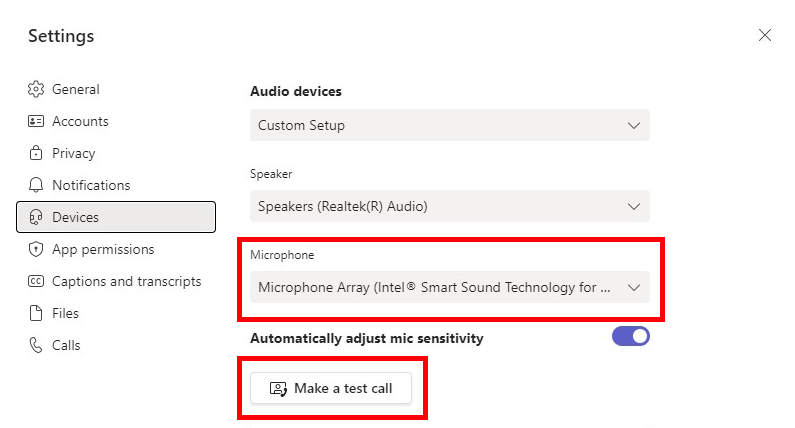Click the Make a test call button
This screenshot has height=428, width=795.
coord(331,388)
